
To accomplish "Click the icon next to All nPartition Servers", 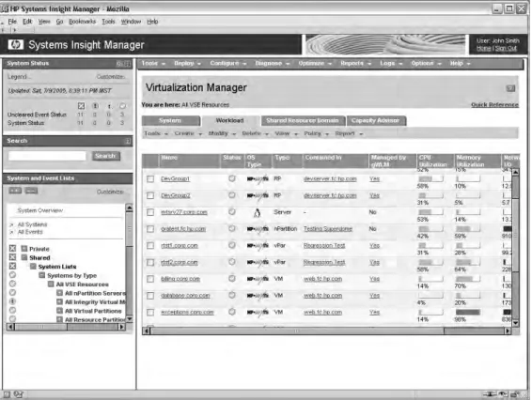I will pos(59,293).
